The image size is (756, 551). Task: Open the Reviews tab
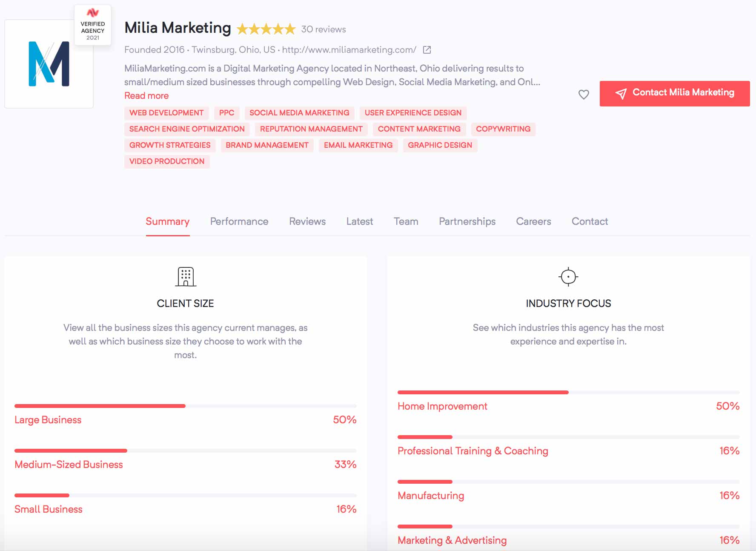pyautogui.click(x=307, y=221)
